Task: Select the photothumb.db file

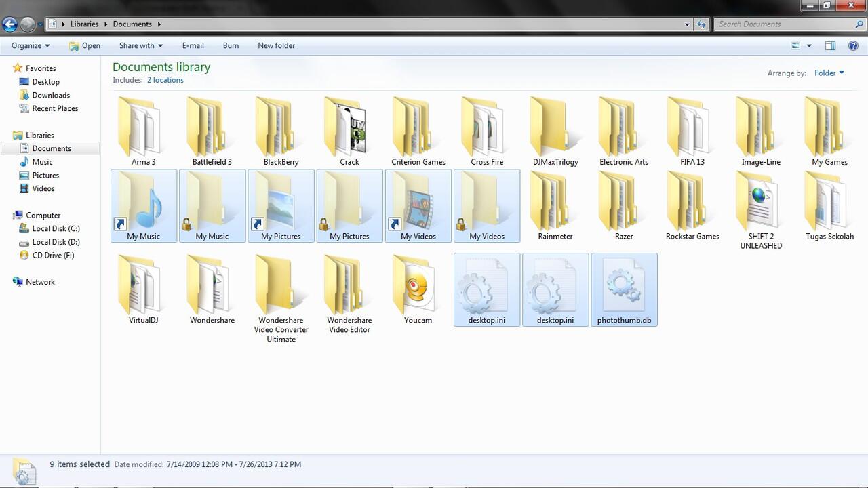Action: [x=624, y=290]
